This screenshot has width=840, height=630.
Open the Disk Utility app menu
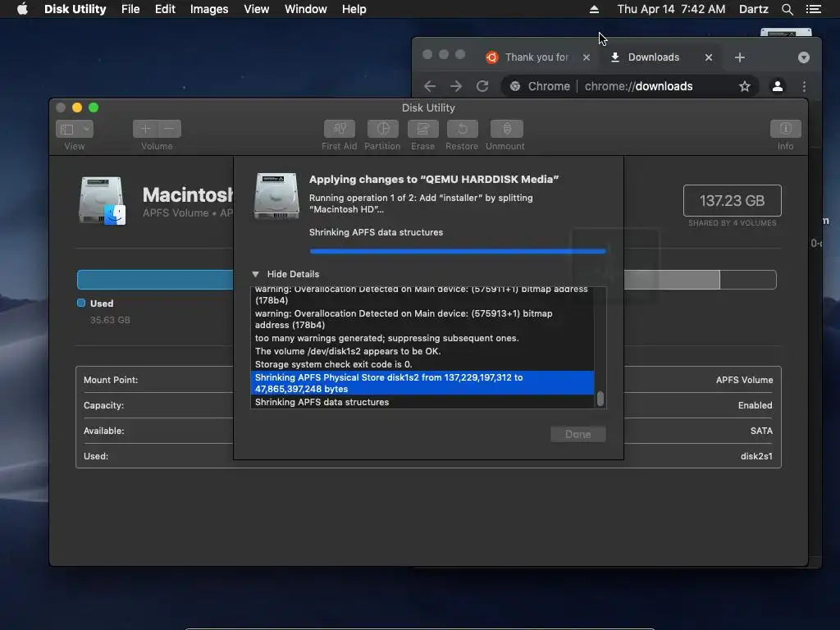pos(75,9)
